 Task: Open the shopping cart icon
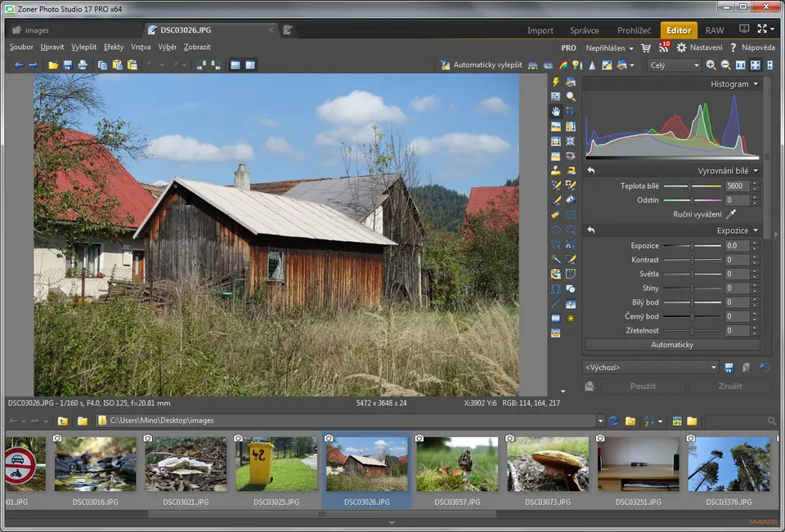[x=646, y=48]
